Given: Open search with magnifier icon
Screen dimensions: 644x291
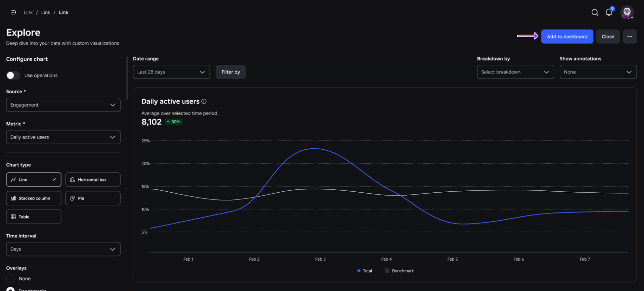Looking at the screenshot, I should coord(595,12).
